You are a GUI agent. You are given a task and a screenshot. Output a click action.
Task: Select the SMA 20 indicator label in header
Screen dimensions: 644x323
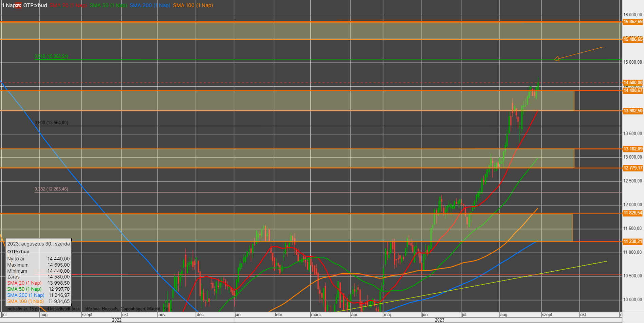tap(68, 5)
